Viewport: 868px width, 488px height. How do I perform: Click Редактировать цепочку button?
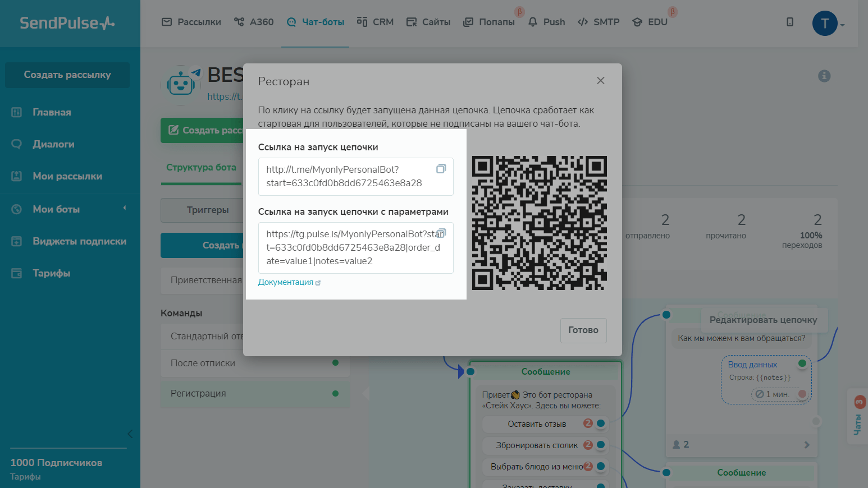pyautogui.click(x=764, y=320)
